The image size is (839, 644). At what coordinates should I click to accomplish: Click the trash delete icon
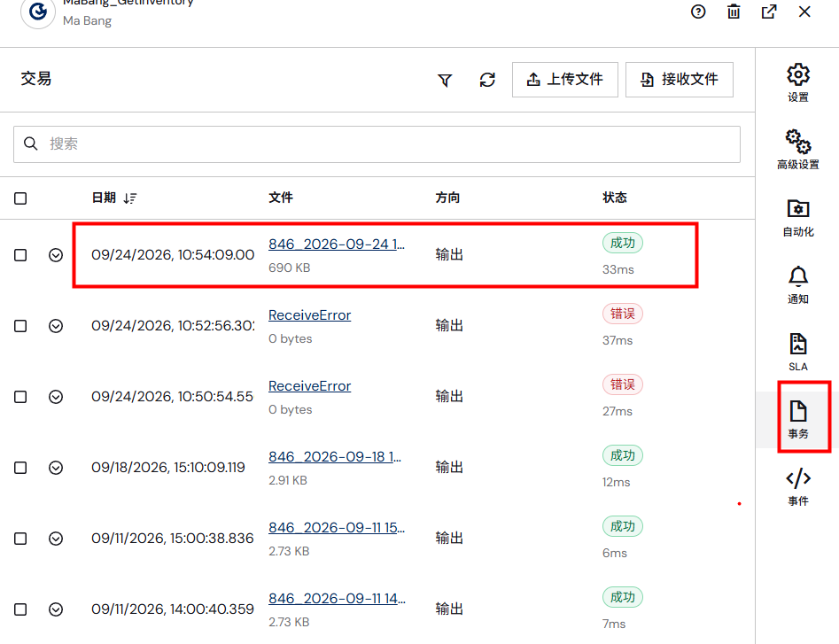pos(734,12)
